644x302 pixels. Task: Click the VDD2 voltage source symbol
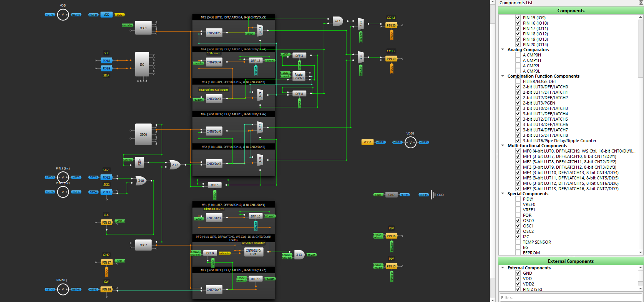[410, 142]
